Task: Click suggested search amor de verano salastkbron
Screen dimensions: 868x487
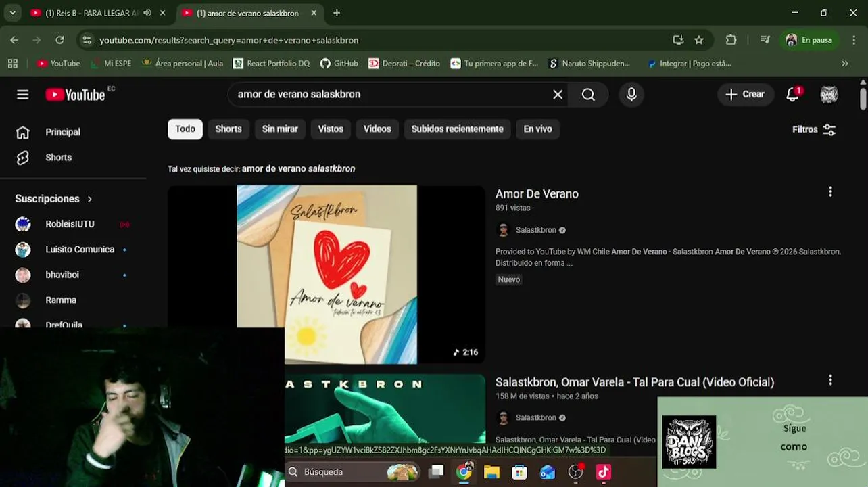Action: [x=298, y=169]
